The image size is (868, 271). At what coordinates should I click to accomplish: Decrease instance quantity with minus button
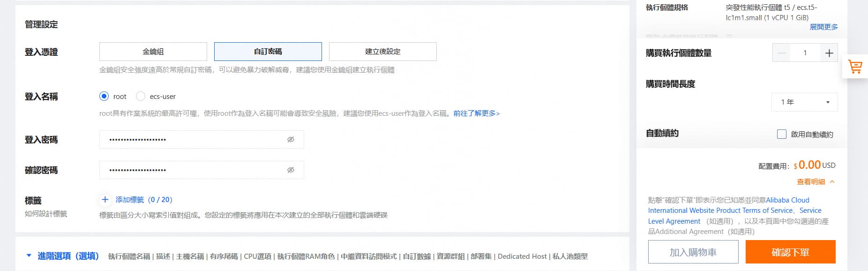(782, 53)
